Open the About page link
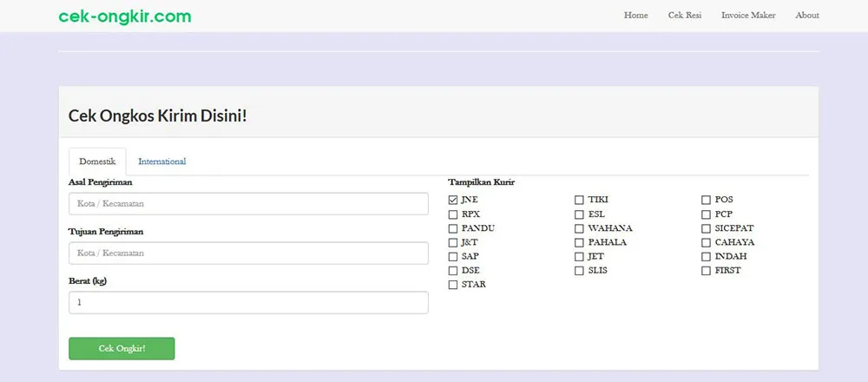Image resolution: width=868 pixels, height=382 pixels. pos(806,16)
